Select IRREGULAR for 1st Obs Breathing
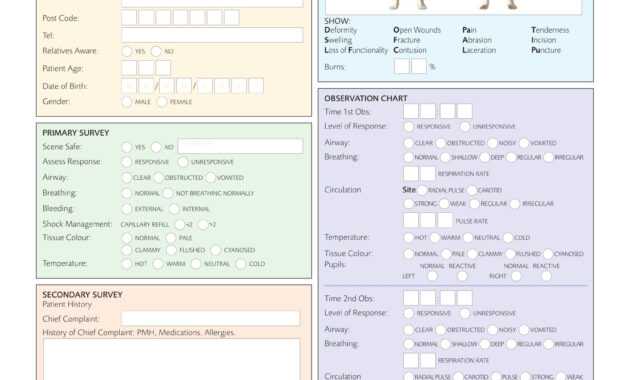The image size is (630, 380). [x=549, y=157]
